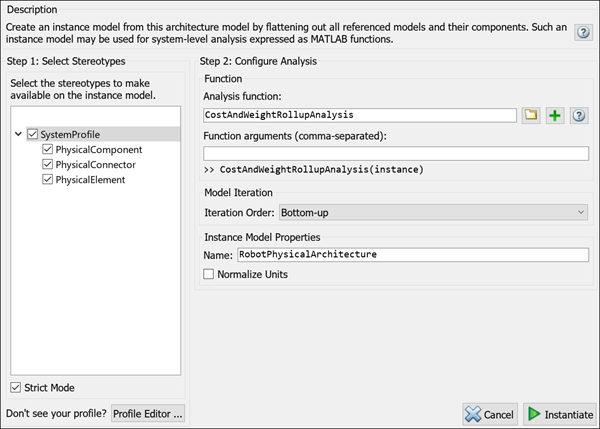The image size is (600, 429).
Task: Open the Profile Editor button
Action: click(x=148, y=414)
